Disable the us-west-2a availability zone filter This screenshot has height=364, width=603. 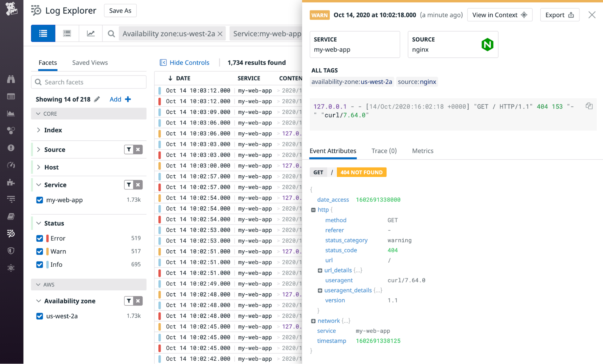(x=40, y=316)
